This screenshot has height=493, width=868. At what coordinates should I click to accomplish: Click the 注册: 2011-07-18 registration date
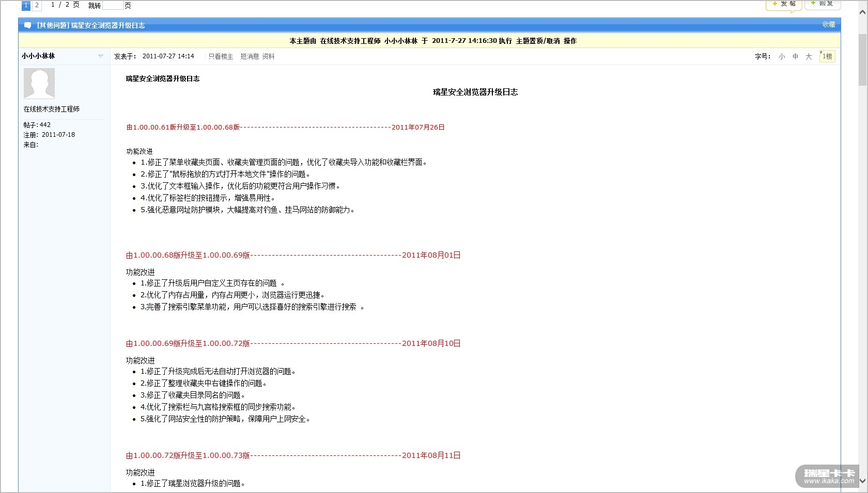(x=49, y=135)
